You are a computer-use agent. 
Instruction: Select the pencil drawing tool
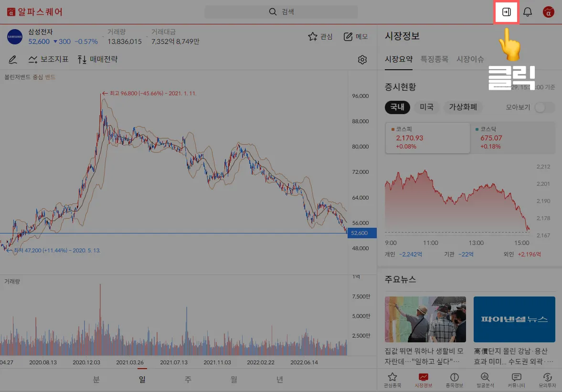[12, 60]
